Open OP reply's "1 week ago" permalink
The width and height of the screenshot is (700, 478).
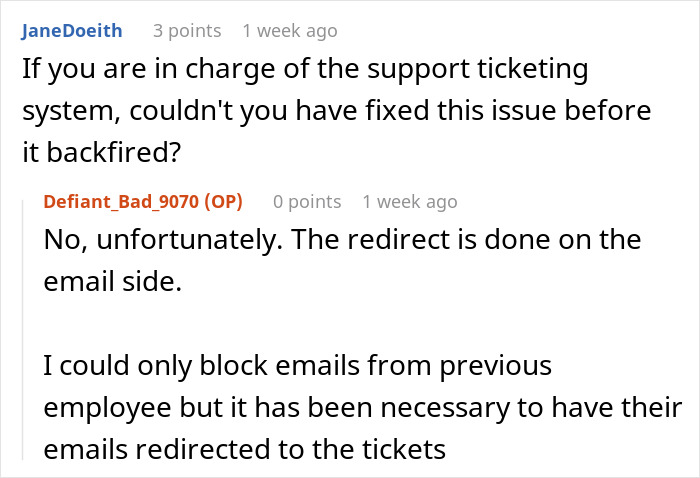[410, 202]
